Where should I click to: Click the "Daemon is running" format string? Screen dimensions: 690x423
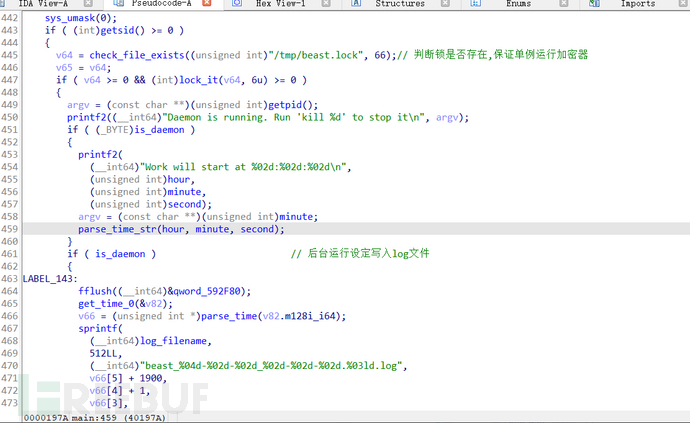click(293, 118)
